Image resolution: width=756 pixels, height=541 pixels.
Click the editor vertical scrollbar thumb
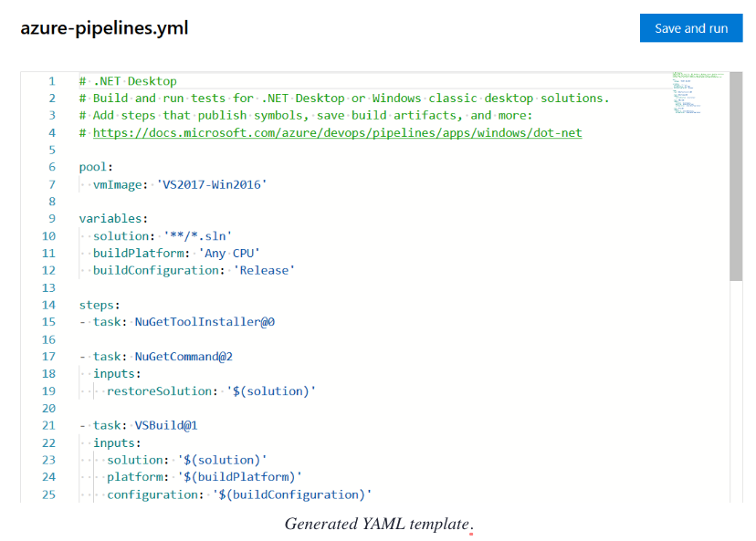coord(736,176)
